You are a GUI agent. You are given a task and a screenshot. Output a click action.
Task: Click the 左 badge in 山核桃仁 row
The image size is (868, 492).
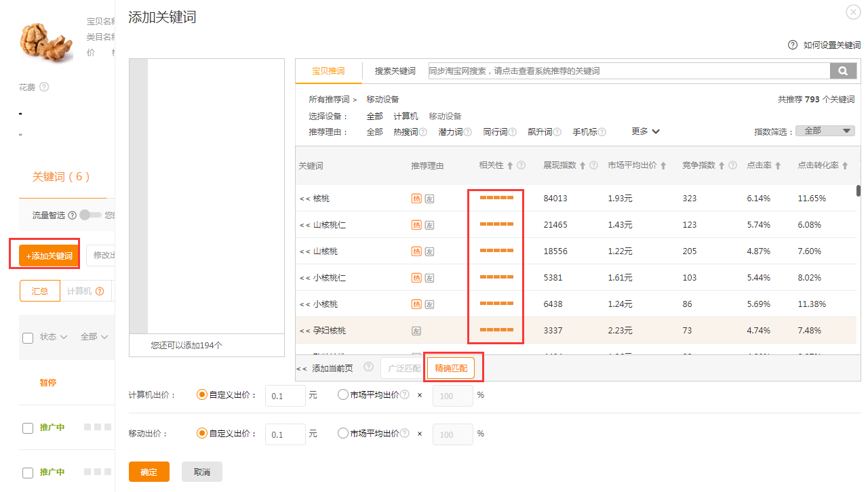tap(429, 225)
